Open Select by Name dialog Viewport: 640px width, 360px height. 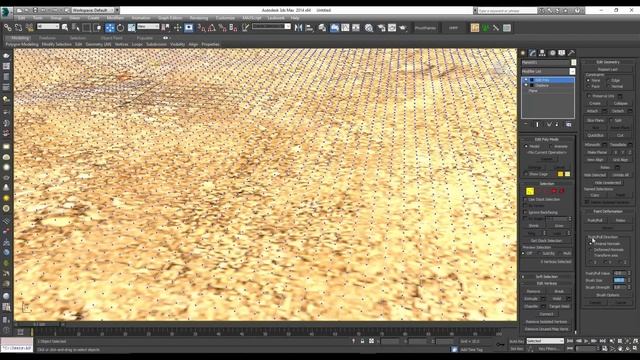(x=76, y=28)
